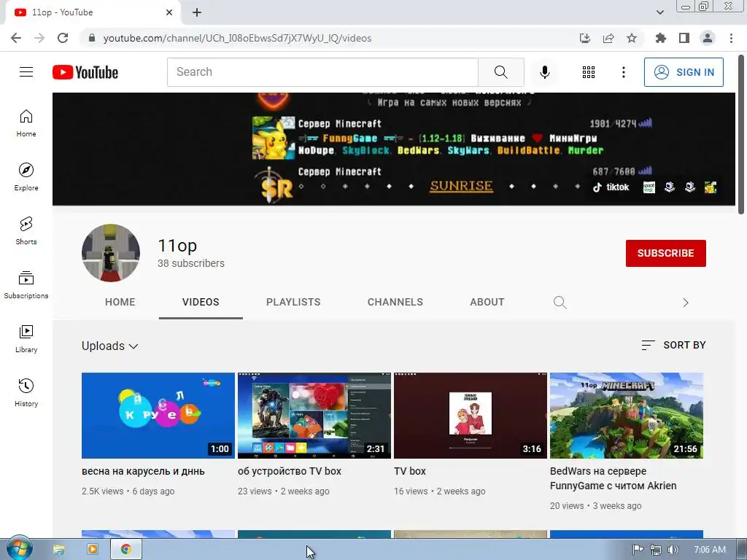Open History in sidebar
The height and width of the screenshot is (560, 747).
click(26, 392)
